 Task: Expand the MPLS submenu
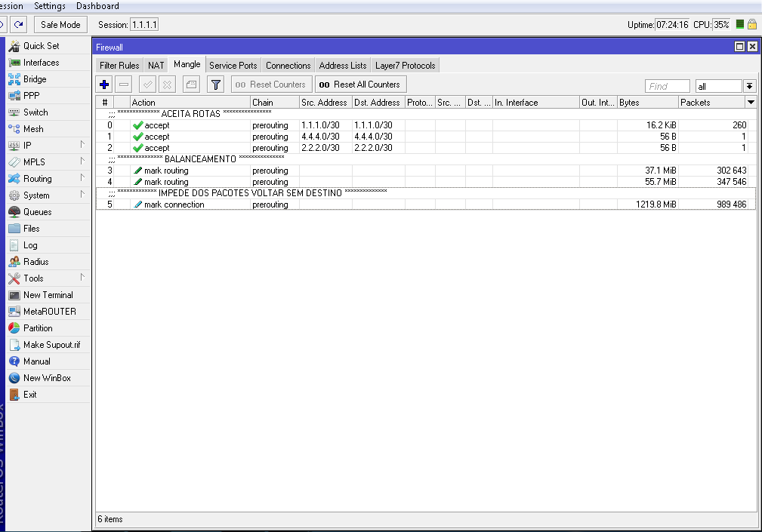pyautogui.click(x=48, y=161)
